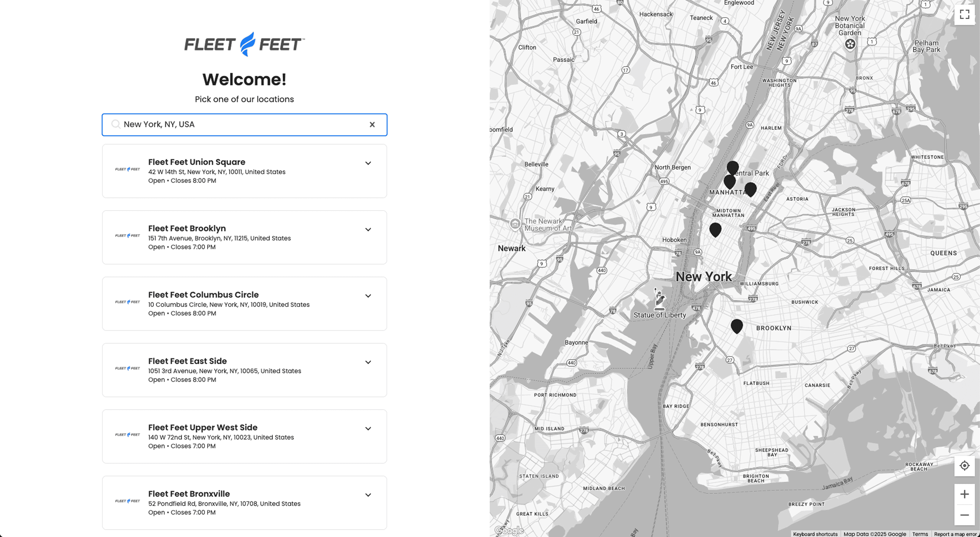Click the Fleet Feet main logo

(244, 44)
